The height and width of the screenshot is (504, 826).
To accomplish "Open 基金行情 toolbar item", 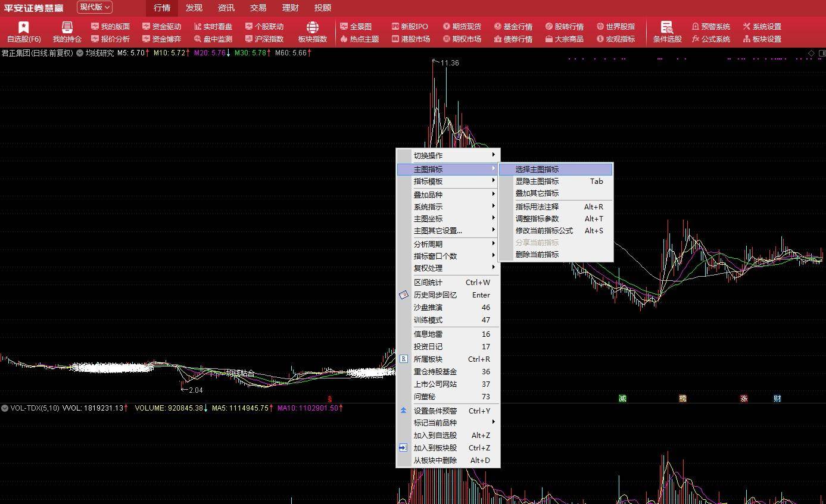I will pos(513,26).
